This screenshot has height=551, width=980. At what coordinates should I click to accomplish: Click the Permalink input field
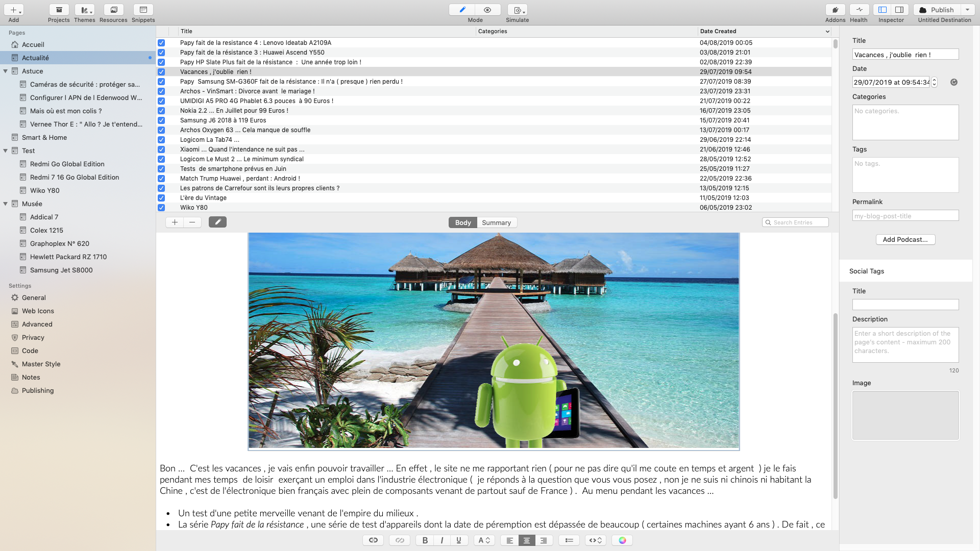pyautogui.click(x=905, y=216)
